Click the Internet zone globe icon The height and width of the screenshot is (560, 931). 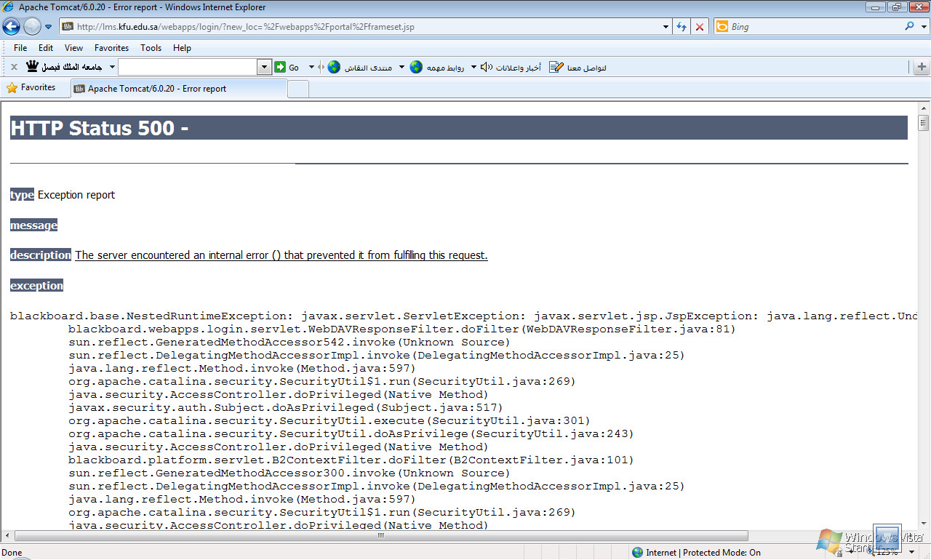click(637, 553)
